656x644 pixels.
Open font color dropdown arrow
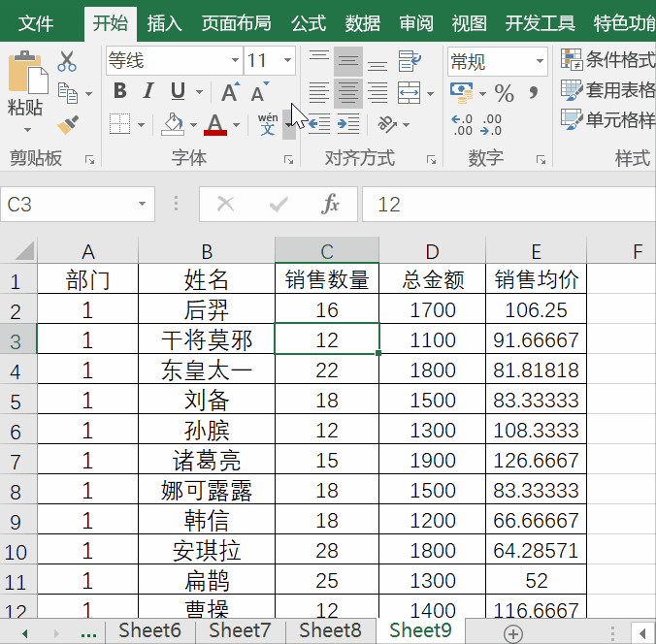coord(236,124)
